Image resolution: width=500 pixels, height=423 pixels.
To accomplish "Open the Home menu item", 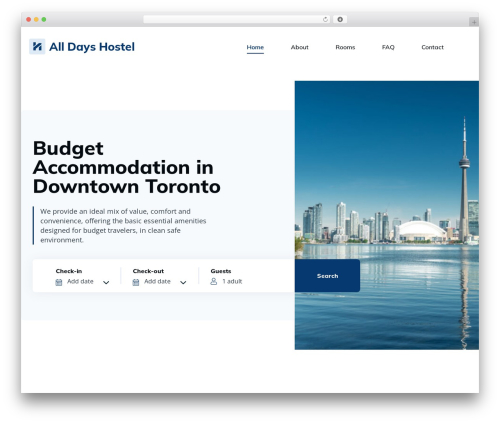I will (255, 47).
